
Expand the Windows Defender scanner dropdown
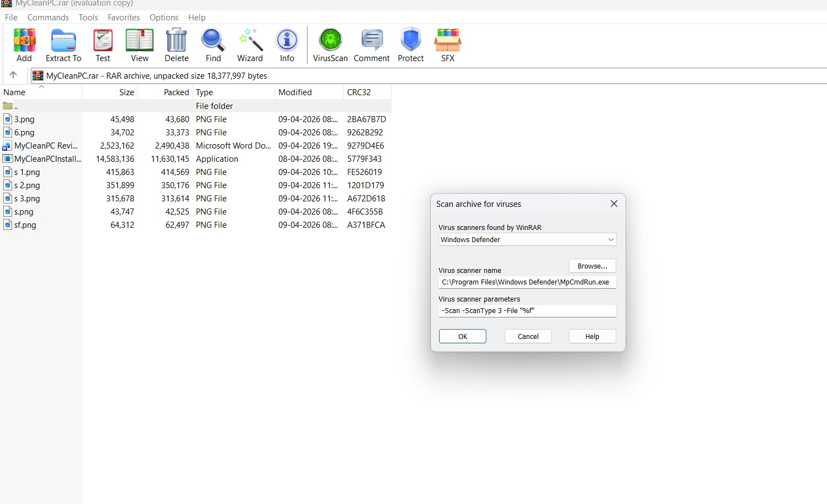pos(610,239)
